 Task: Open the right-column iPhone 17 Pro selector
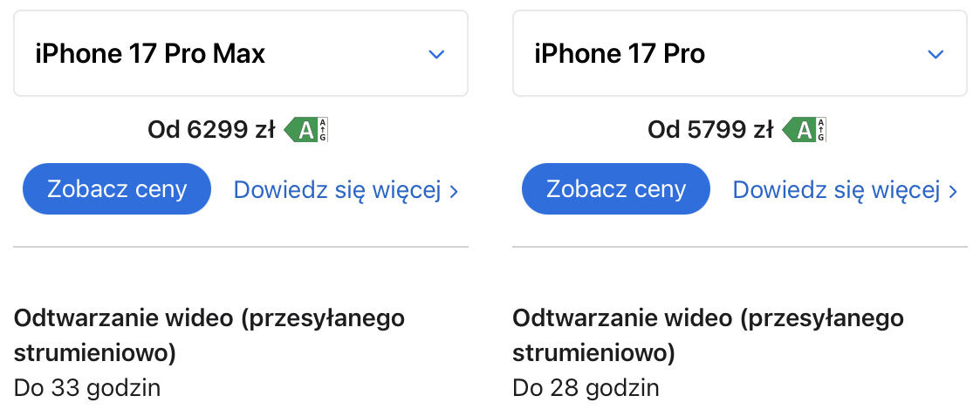click(x=739, y=53)
